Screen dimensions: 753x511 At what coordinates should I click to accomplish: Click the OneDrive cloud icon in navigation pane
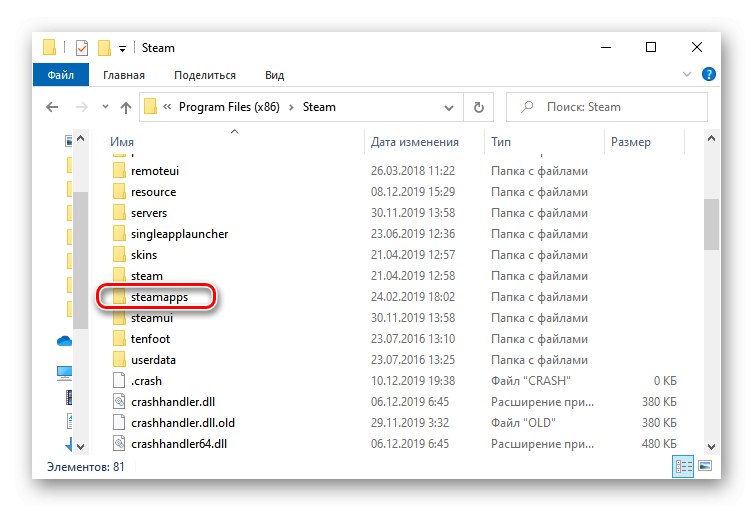pyautogui.click(x=64, y=341)
